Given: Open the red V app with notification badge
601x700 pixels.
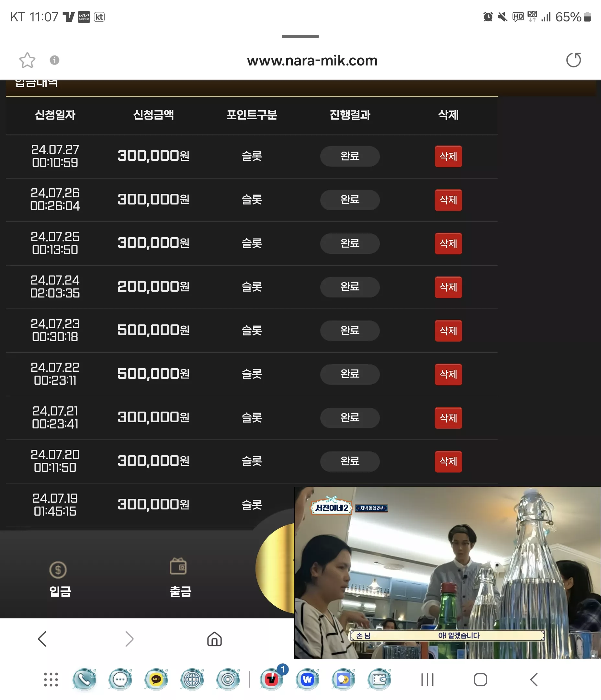Looking at the screenshot, I should 271,679.
